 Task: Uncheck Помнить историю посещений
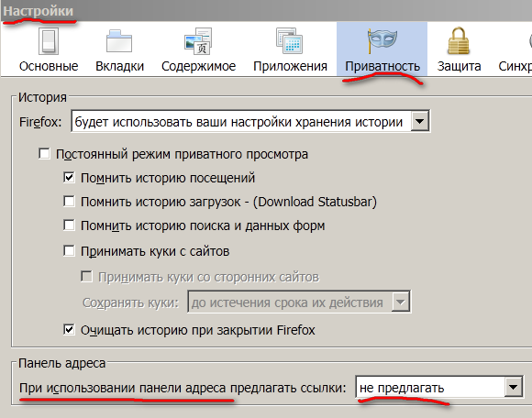(69, 178)
